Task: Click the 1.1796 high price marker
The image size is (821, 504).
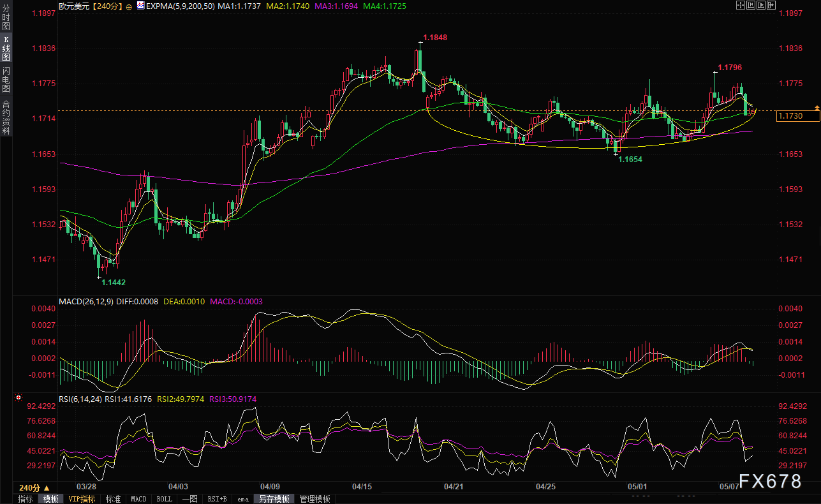Action: pyautogui.click(x=730, y=68)
